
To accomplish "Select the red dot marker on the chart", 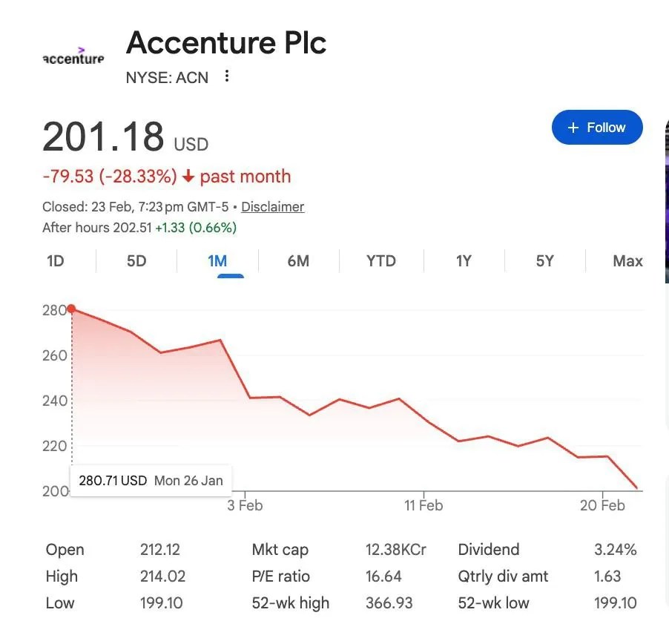I will coord(70,309).
